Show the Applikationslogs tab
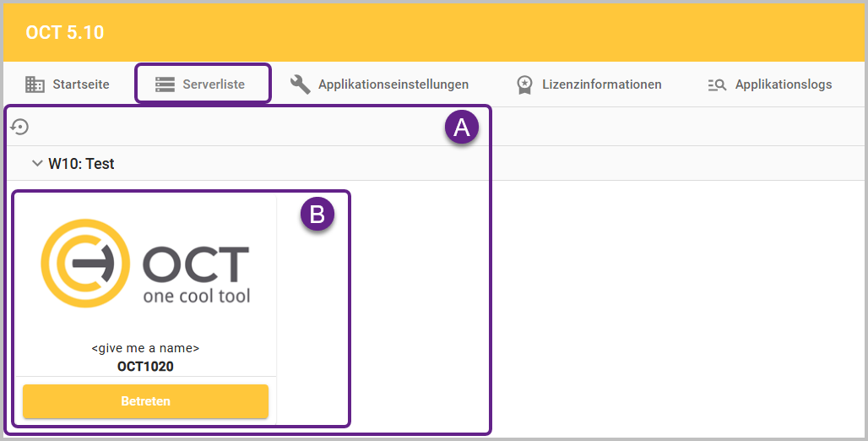868x441 pixels. pos(783,84)
